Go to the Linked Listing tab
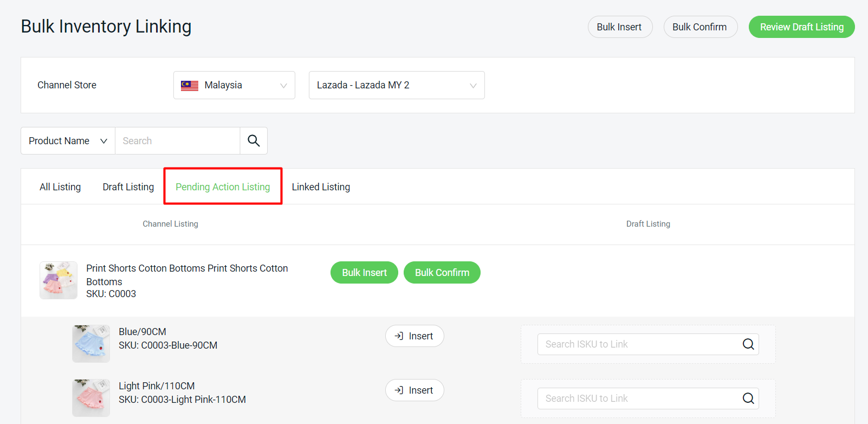Viewport: 868px width, 424px height. [x=321, y=187]
